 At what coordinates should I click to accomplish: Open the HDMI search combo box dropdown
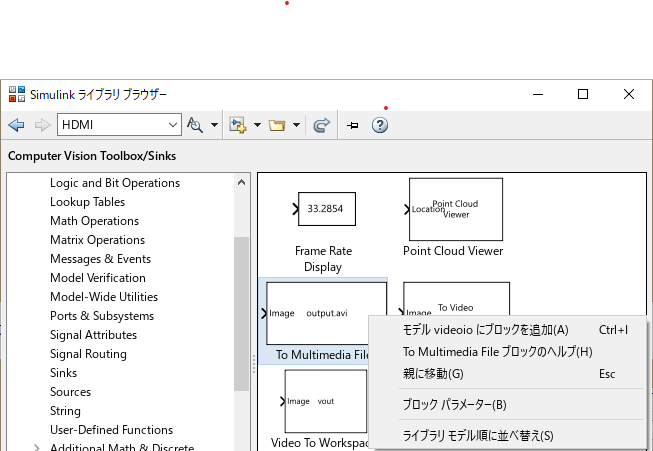point(173,125)
